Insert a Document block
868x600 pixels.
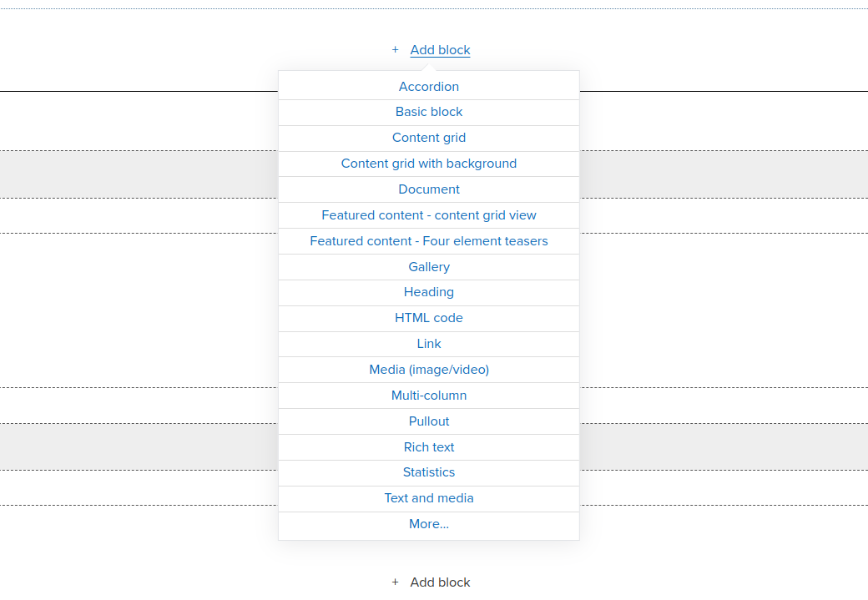pos(429,189)
